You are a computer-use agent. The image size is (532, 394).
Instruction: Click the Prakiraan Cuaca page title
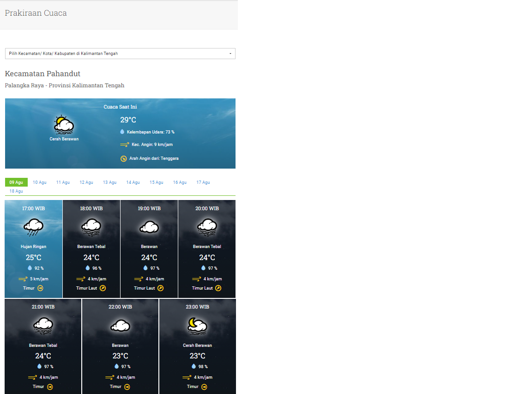36,13
